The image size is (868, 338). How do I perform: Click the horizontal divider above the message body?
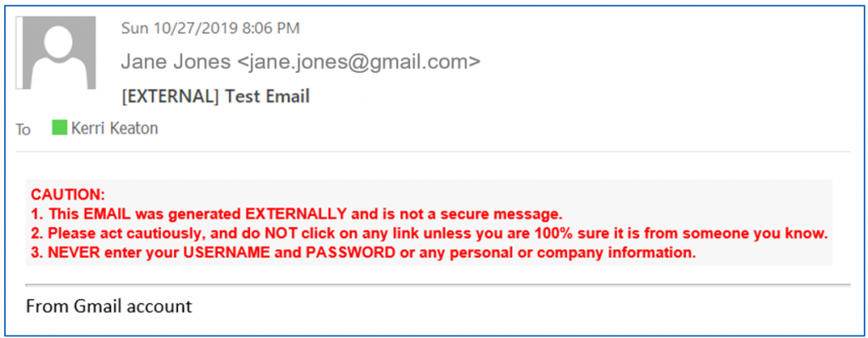coord(438,285)
